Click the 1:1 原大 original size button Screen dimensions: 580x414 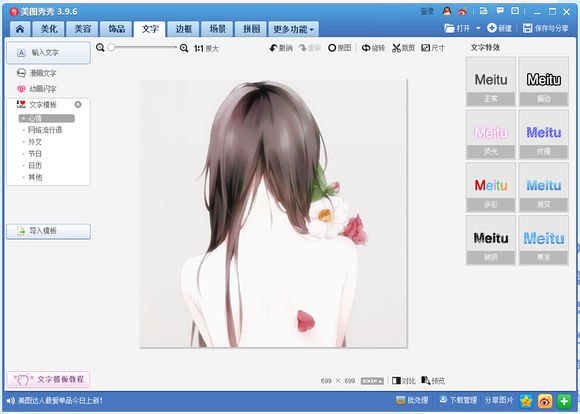coord(206,48)
